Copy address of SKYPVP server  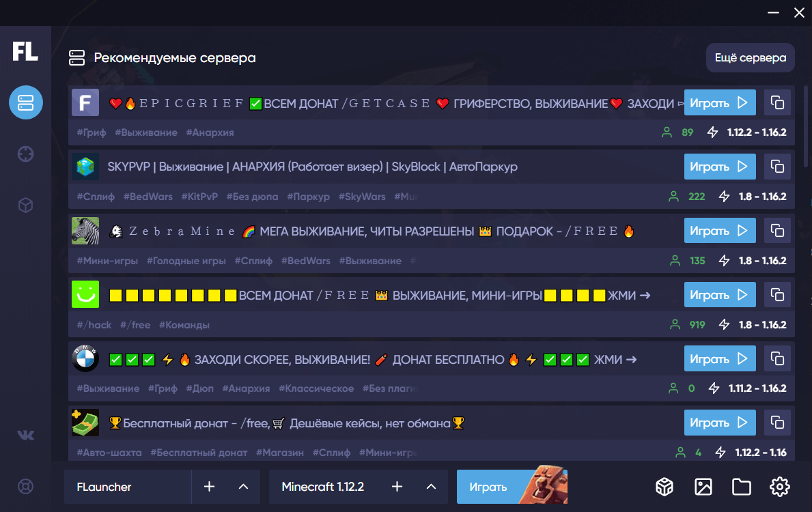tap(777, 167)
